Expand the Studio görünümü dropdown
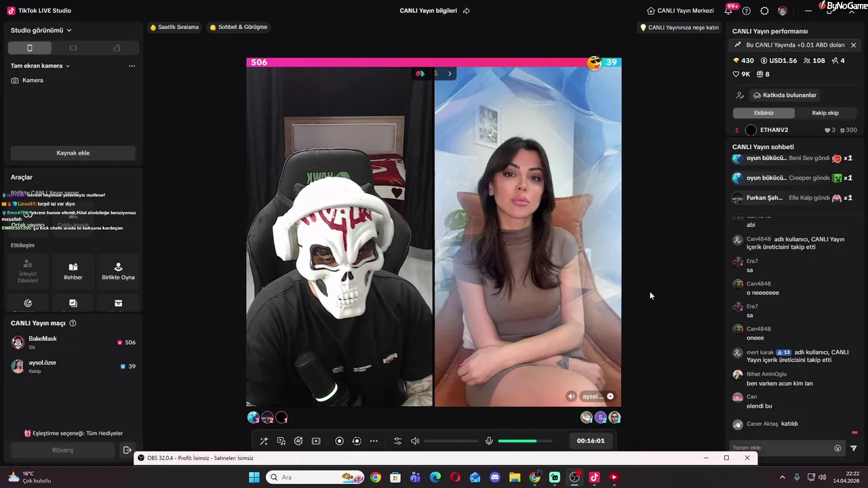The image size is (868, 488). pyautogui.click(x=41, y=30)
